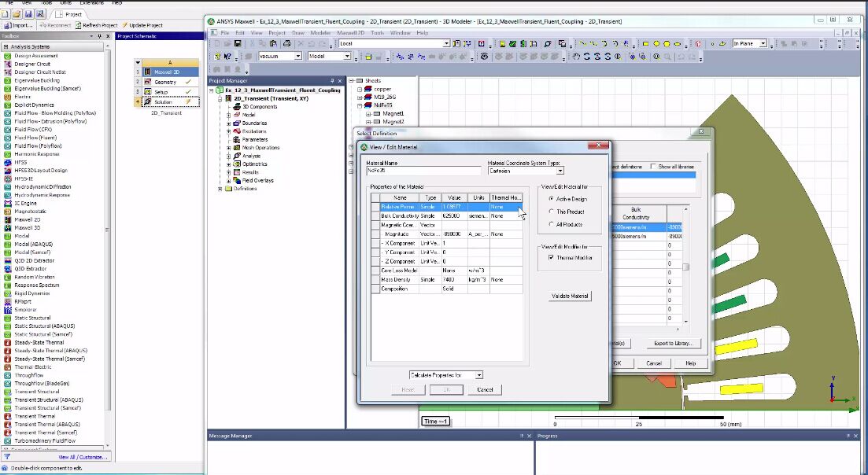The image size is (868, 475).
Task: Click the Maxwell 2D icon in toolbox list
Action: pos(8,219)
